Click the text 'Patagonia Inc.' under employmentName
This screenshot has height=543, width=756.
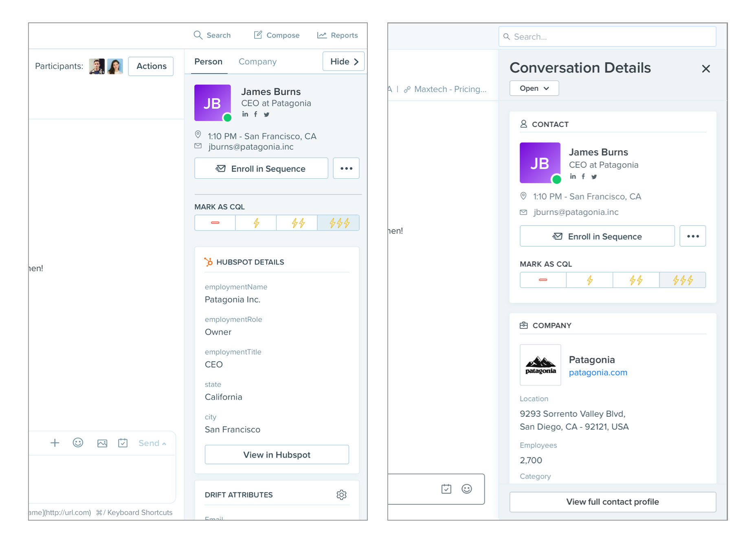pos(233,300)
